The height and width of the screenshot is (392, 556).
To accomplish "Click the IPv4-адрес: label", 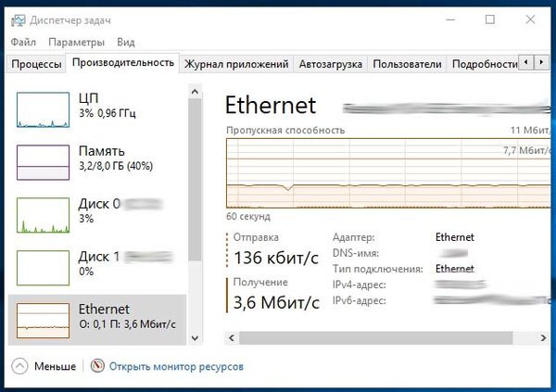I will pyautogui.click(x=360, y=285).
